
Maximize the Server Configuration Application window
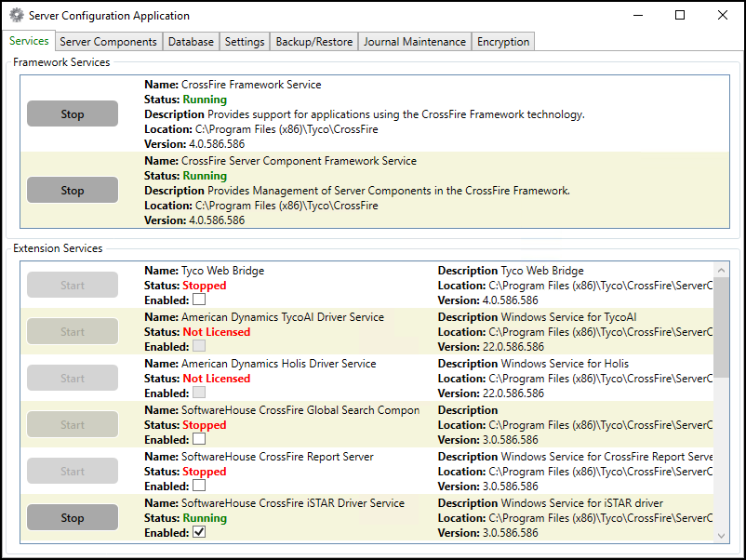[x=680, y=16]
